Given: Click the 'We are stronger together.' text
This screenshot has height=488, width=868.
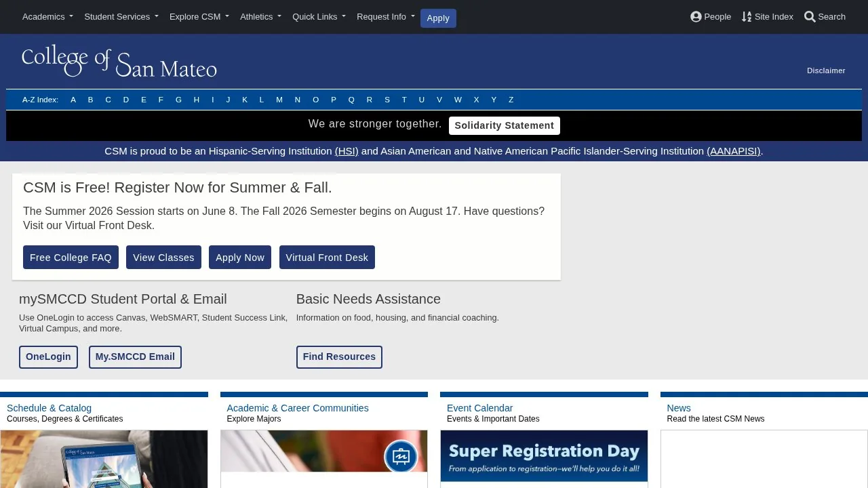Looking at the screenshot, I should click(375, 124).
